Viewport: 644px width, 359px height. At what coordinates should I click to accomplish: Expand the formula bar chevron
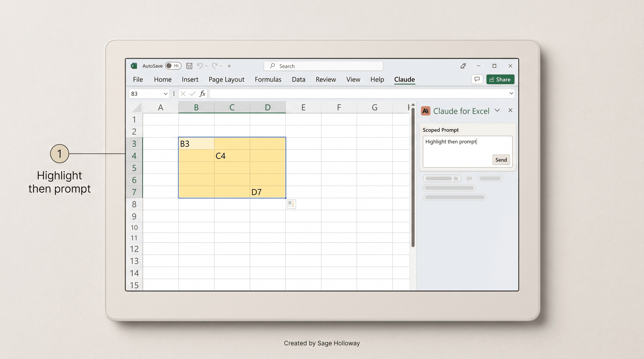(x=511, y=93)
